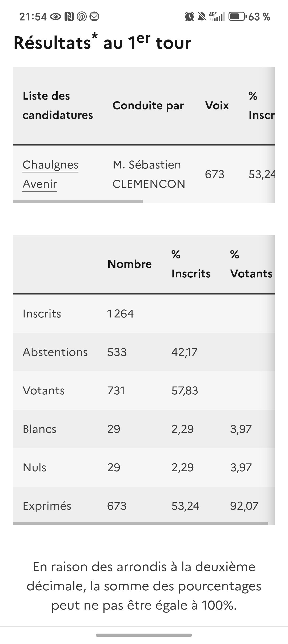The image size is (288, 644).
Task: Tap the mail notification icon
Action: click(94, 17)
